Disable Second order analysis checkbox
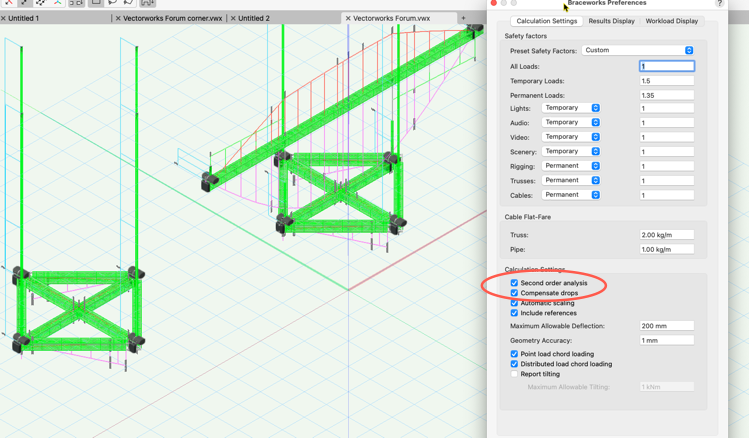This screenshot has width=749, height=438. [x=515, y=283]
